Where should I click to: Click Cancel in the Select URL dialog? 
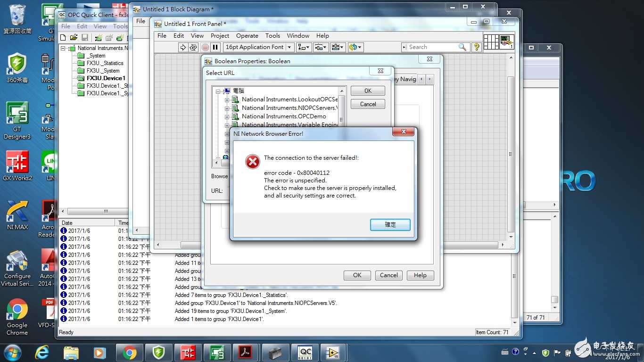(368, 104)
